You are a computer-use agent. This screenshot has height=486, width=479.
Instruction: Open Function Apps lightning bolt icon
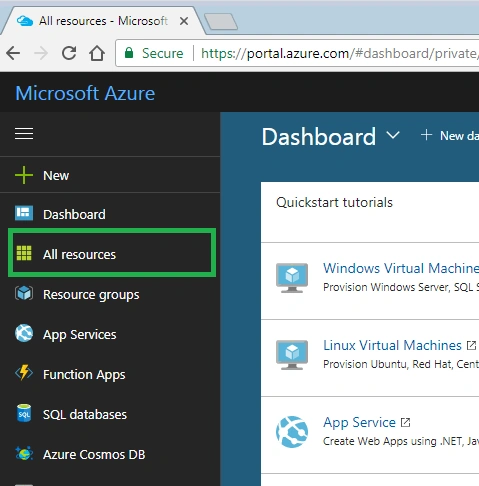tap(24, 373)
